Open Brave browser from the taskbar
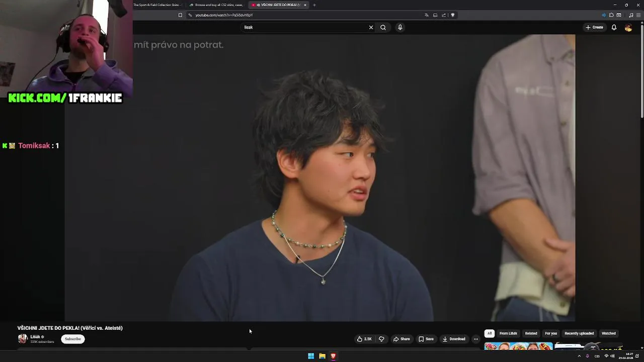Image resolution: width=644 pixels, height=362 pixels. [x=333, y=356]
